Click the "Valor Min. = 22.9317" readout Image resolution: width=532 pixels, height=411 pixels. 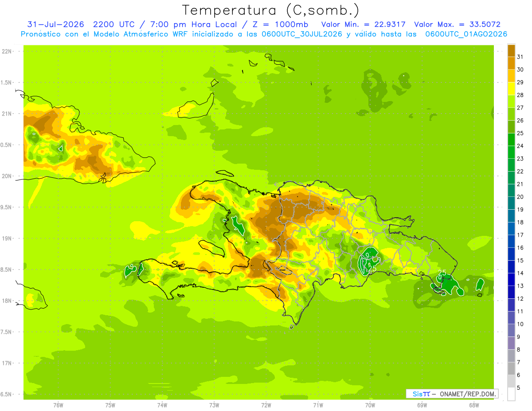(x=363, y=24)
